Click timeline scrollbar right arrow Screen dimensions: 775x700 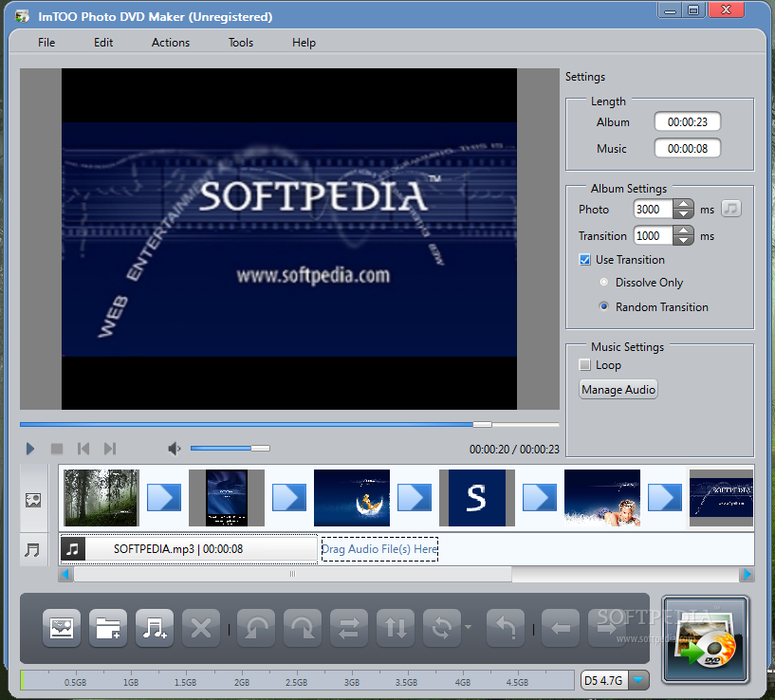747,574
